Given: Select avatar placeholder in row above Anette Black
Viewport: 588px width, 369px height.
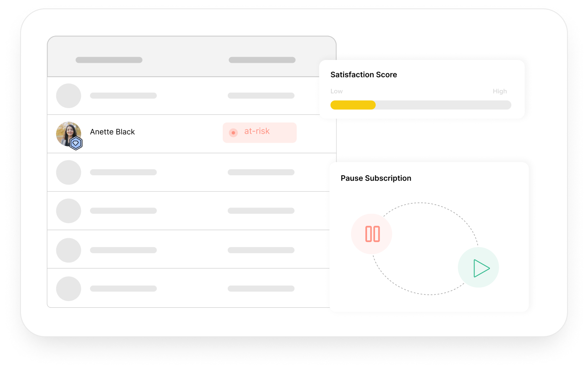Looking at the screenshot, I should point(68,96).
